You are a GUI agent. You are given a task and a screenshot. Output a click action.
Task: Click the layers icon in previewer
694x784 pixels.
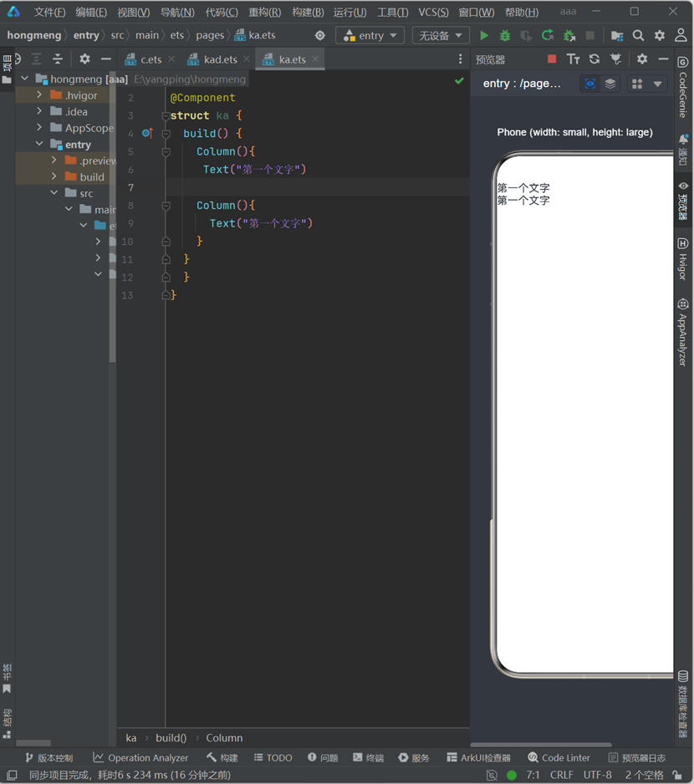(610, 84)
